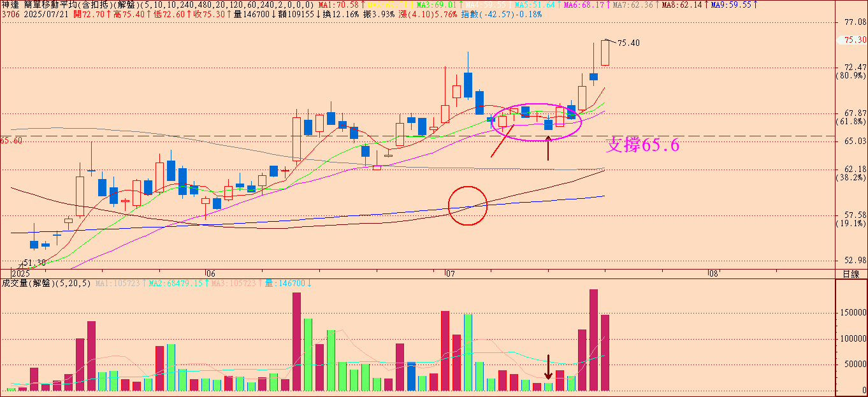Open the 日線 period selector
868x397 pixels.
point(850,274)
